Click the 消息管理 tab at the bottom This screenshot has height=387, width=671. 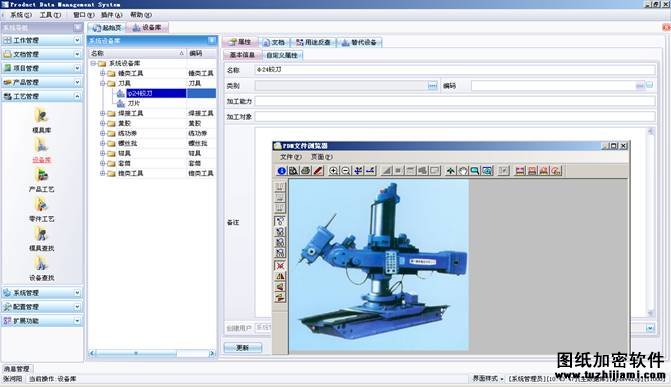click(x=17, y=369)
